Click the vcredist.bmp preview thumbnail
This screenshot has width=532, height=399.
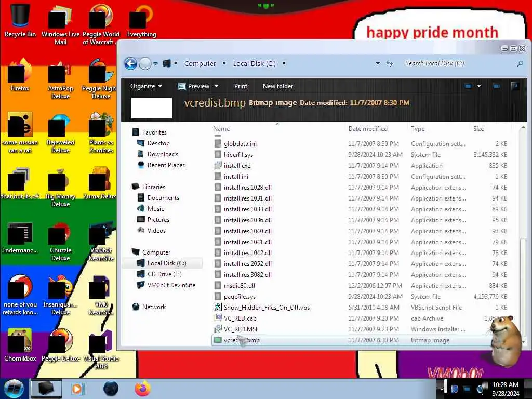152,108
